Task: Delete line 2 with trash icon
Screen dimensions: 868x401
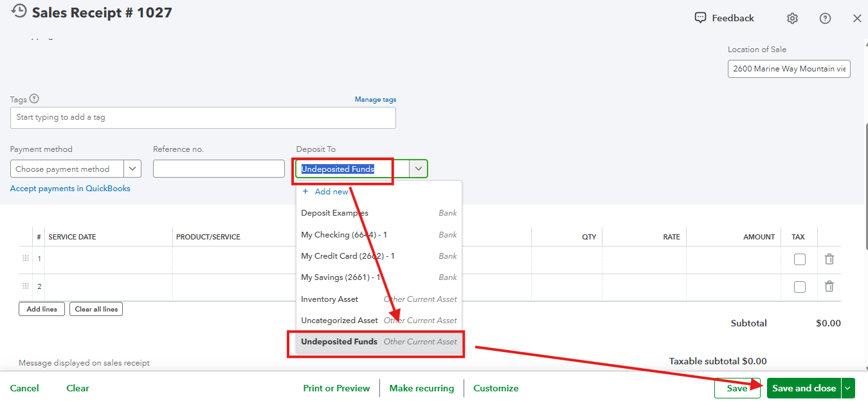Action: (829, 286)
